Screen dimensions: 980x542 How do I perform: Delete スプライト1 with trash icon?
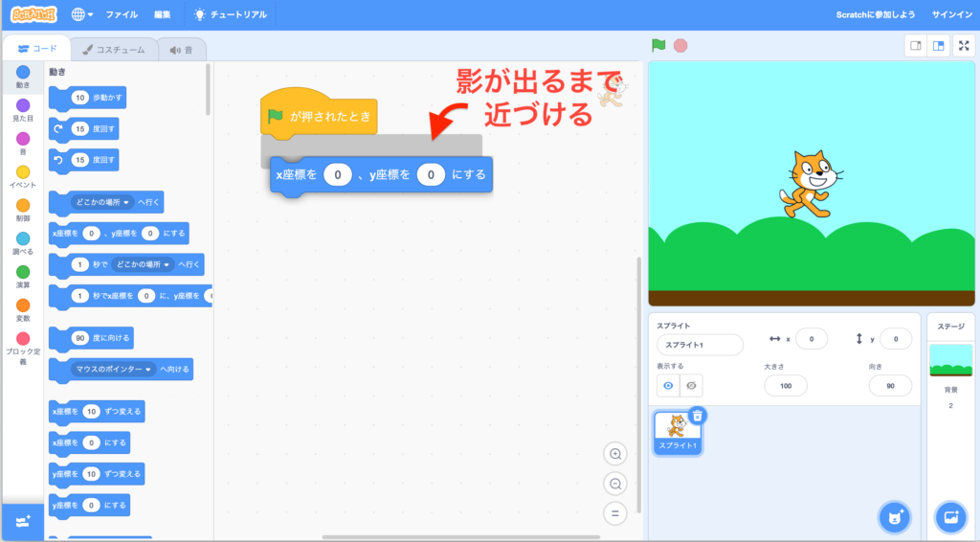pyautogui.click(x=697, y=416)
